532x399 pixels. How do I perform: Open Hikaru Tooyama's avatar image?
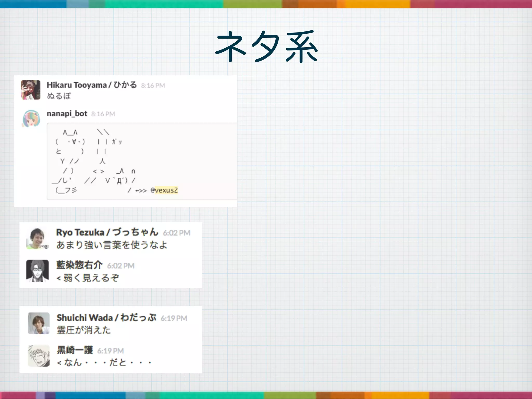coord(31,90)
